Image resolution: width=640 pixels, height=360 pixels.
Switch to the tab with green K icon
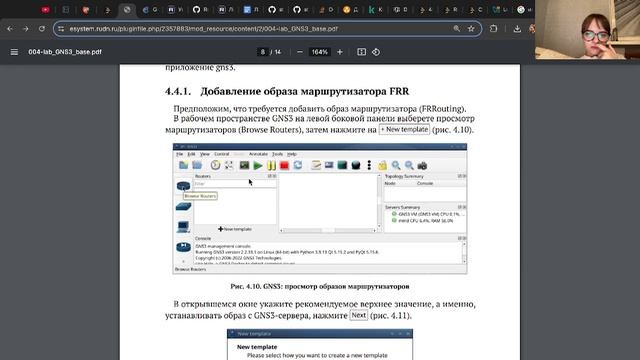point(372,10)
